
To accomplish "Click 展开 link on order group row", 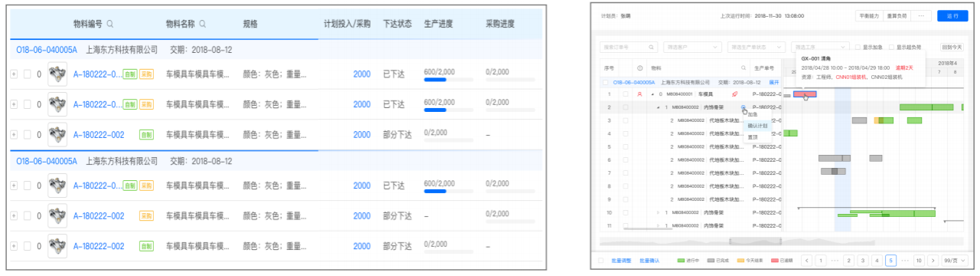I will point(773,81).
